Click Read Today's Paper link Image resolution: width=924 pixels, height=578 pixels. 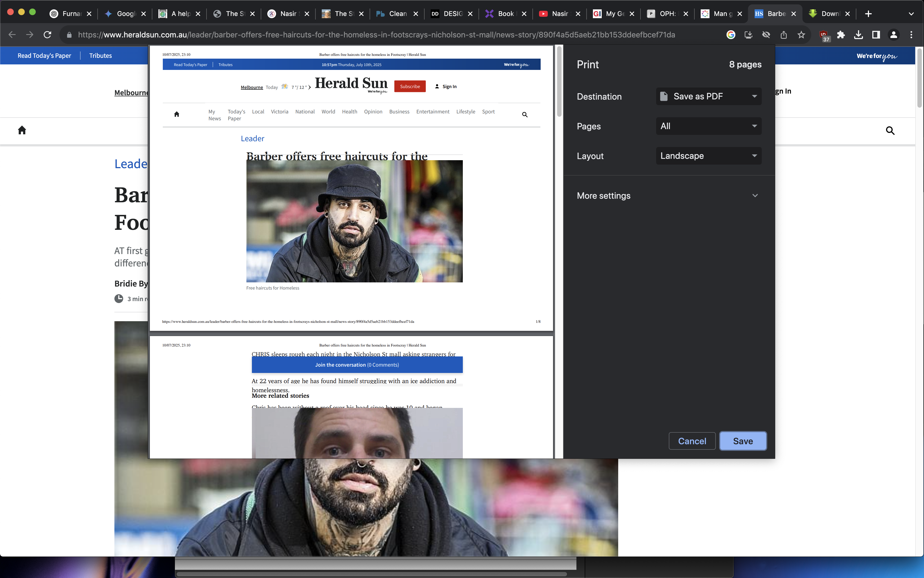click(x=44, y=56)
